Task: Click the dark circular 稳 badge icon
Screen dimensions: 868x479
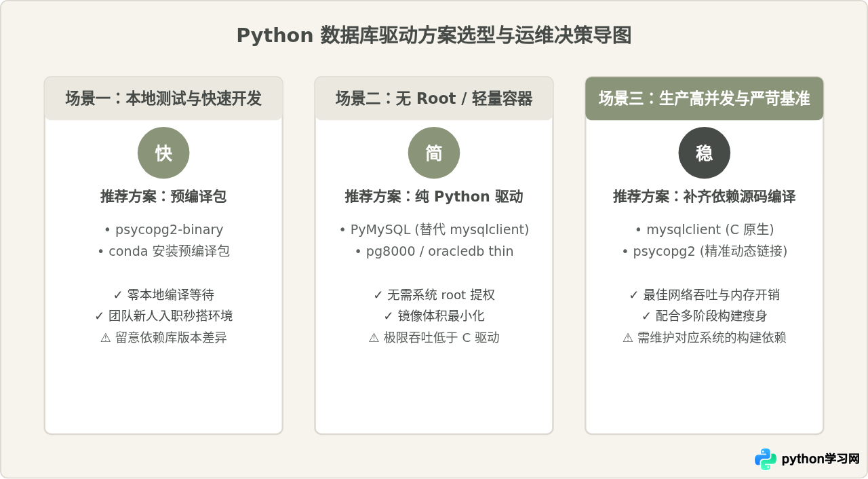Action: pyautogui.click(x=705, y=153)
